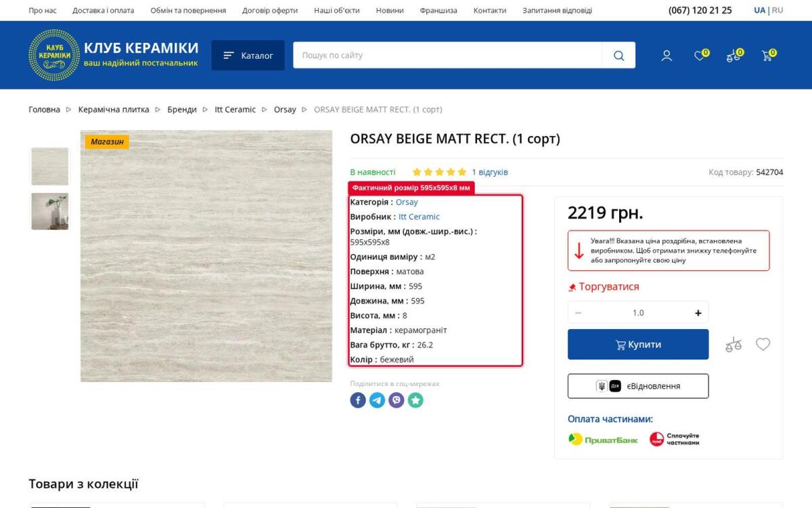The height and width of the screenshot is (508, 812).
Task: Click the Торгуватися link
Action: pyautogui.click(x=604, y=287)
